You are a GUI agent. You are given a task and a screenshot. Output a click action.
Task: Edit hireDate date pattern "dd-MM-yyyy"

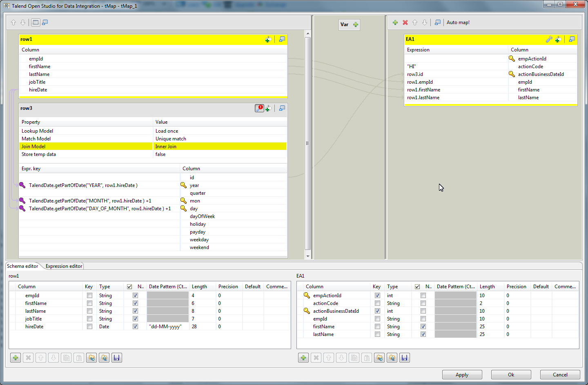click(168, 327)
